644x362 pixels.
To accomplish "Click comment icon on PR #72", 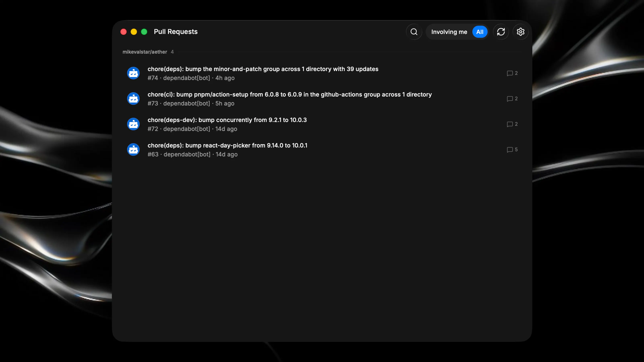I will tap(510, 124).
